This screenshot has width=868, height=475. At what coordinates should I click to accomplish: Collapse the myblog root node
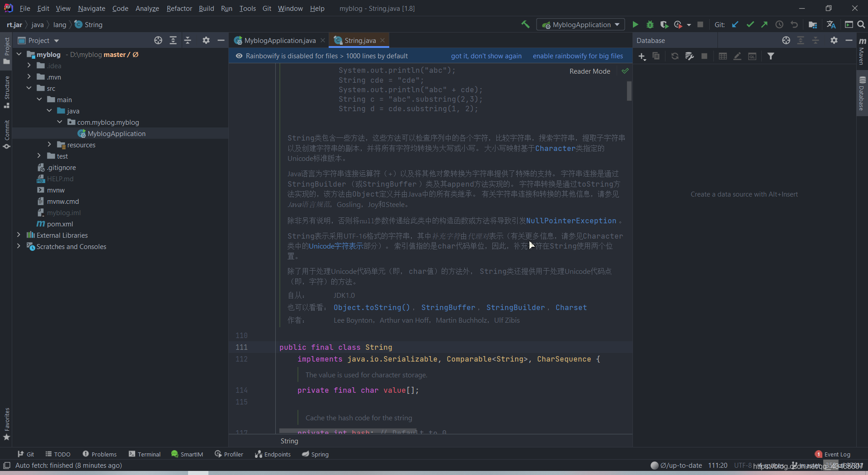[19, 54]
